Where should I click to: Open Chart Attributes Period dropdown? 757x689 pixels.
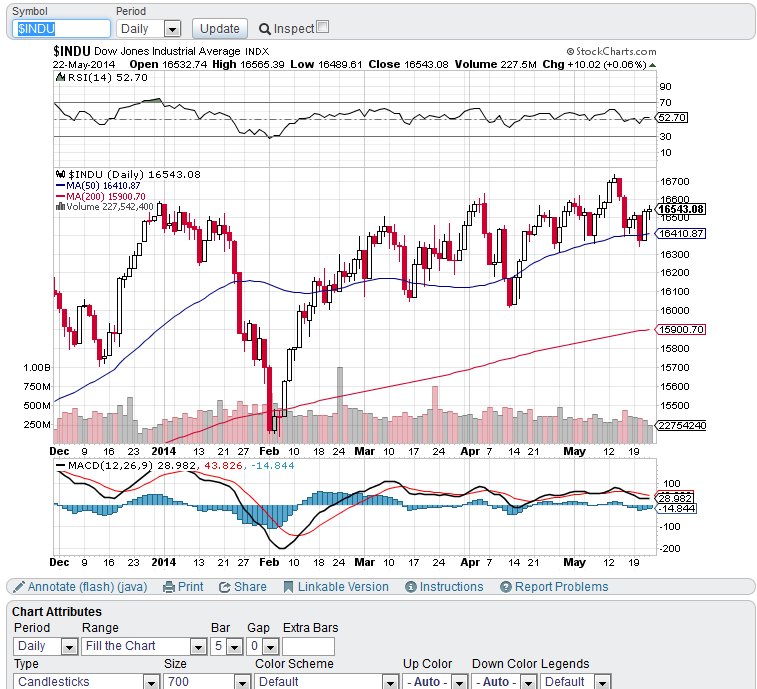click(45, 646)
